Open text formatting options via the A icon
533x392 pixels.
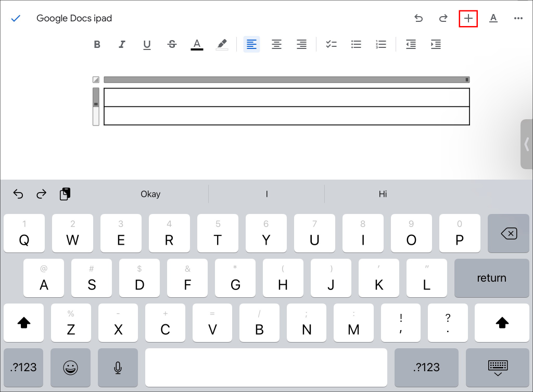493,18
